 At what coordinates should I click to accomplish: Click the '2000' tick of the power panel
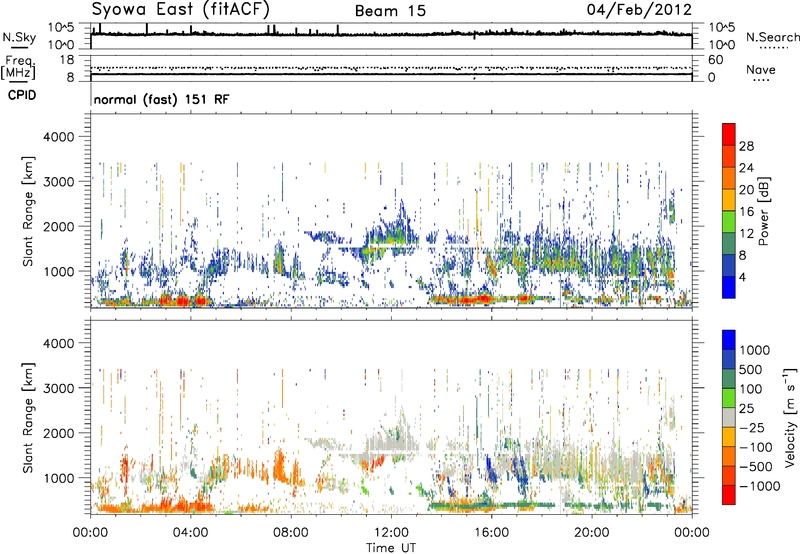[x=61, y=226]
